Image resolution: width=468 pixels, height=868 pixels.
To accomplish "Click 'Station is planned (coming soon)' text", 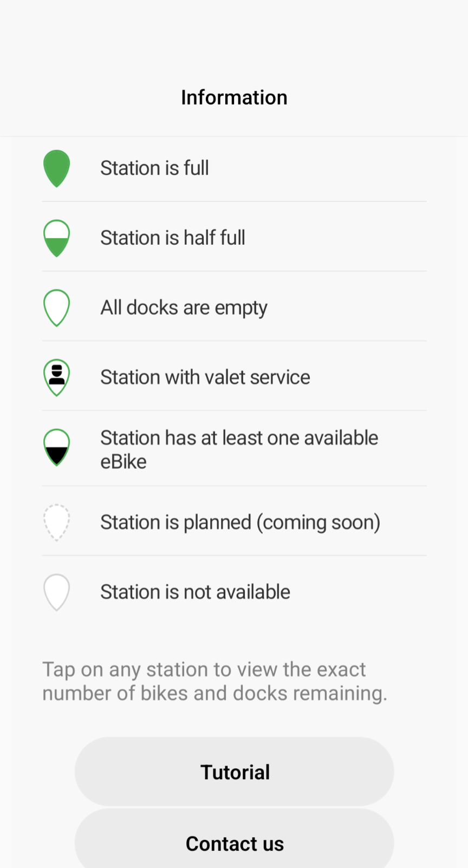I will coord(240,523).
